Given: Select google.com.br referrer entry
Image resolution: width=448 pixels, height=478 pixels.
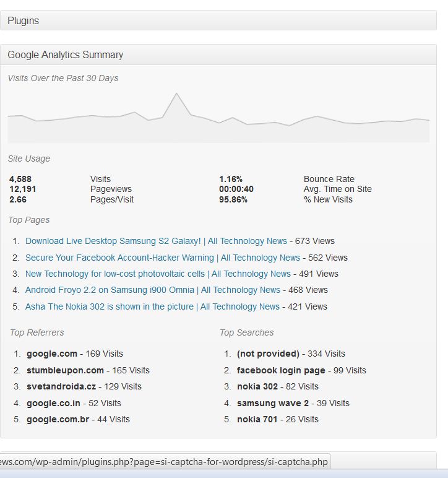Looking at the screenshot, I should click(x=58, y=419).
